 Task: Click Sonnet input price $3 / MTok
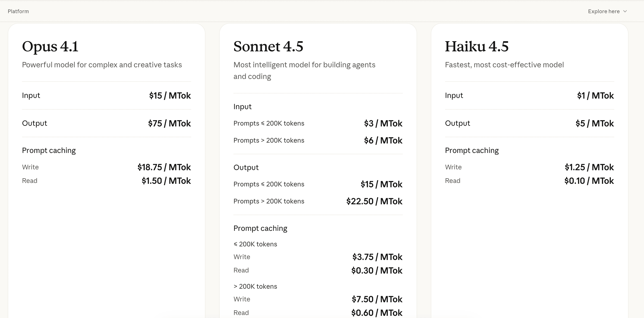coord(383,123)
